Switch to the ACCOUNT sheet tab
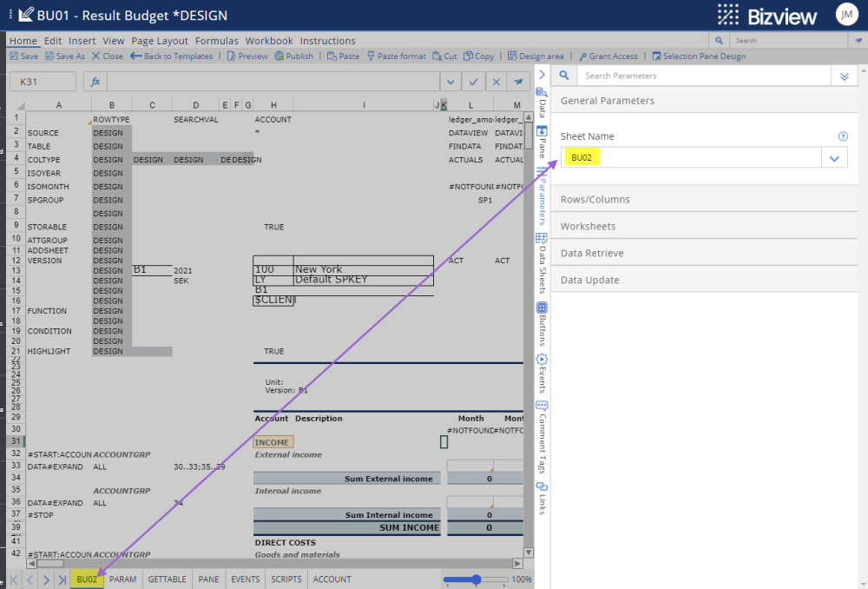This screenshot has width=868, height=589. pyautogui.click(x=332, y=579)
